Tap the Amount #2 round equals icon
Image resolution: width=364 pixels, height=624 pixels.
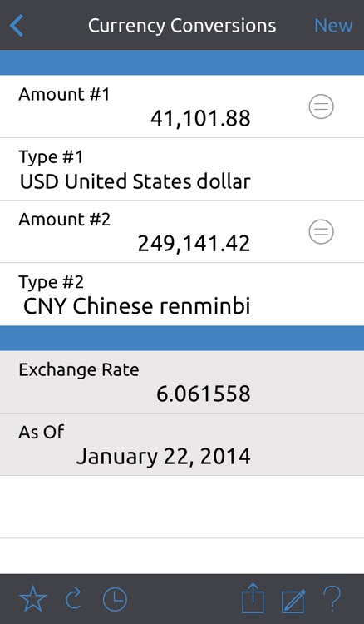pyautogui.click(x=321, y=231)
